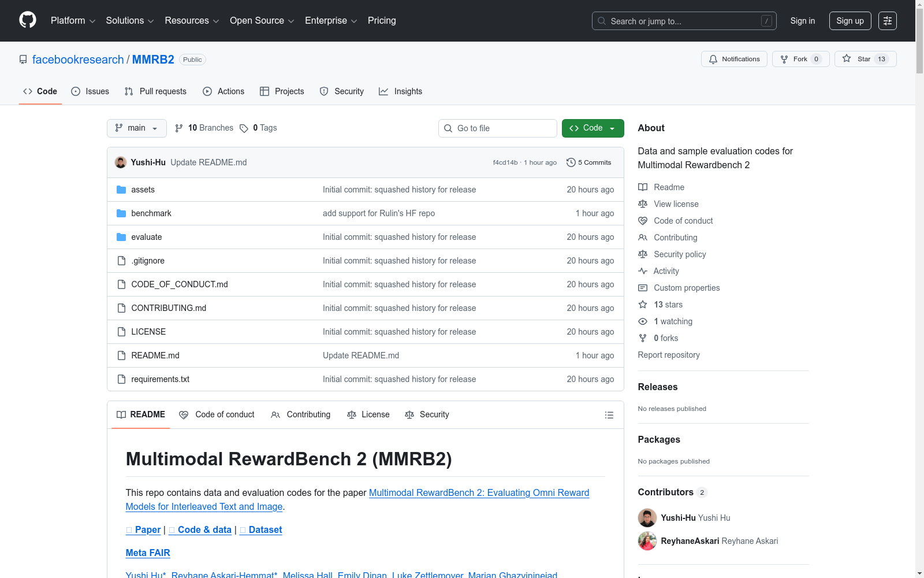Click the Contributing people icon in About

point(643,238)
